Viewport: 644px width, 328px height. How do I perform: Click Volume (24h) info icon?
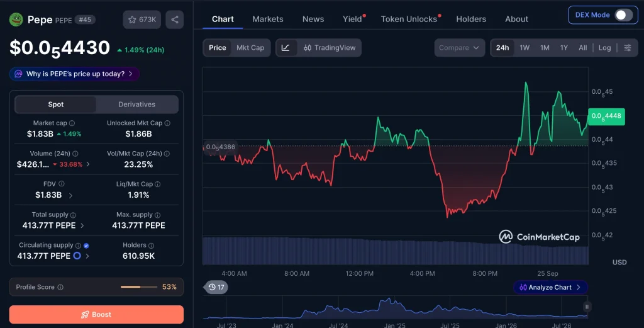pyautogui.click(x=75, y=154)
